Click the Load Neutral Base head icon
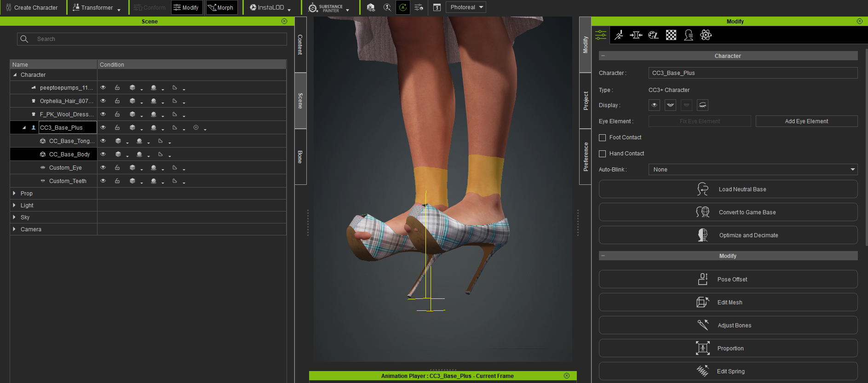The image size is (868, 383). pos(703,189)
